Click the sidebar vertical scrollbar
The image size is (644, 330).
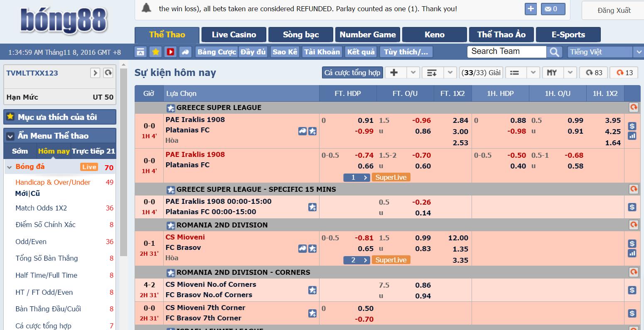[x=123, y=162]
